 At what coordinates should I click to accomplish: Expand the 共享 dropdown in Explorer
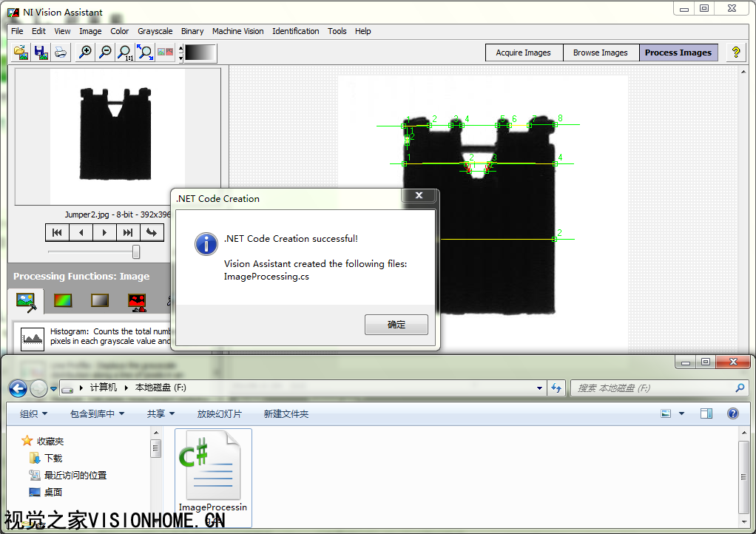pos(161,414)
